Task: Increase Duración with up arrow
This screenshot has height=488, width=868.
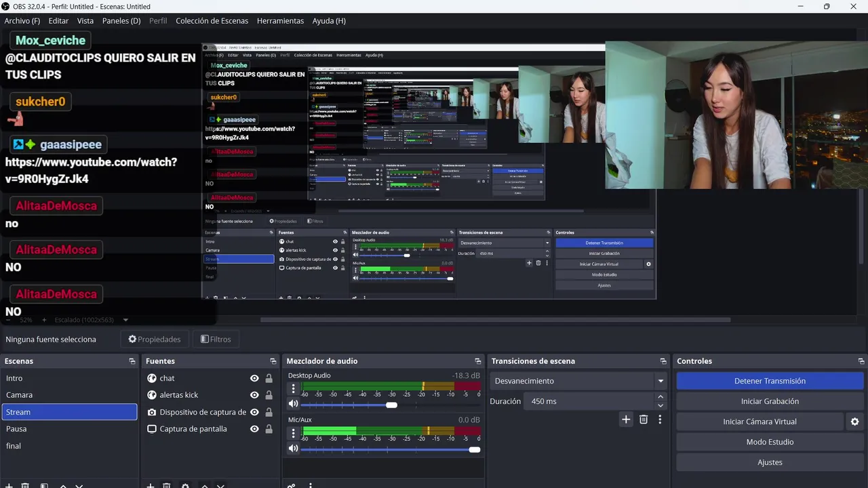Action: [661, 397]
